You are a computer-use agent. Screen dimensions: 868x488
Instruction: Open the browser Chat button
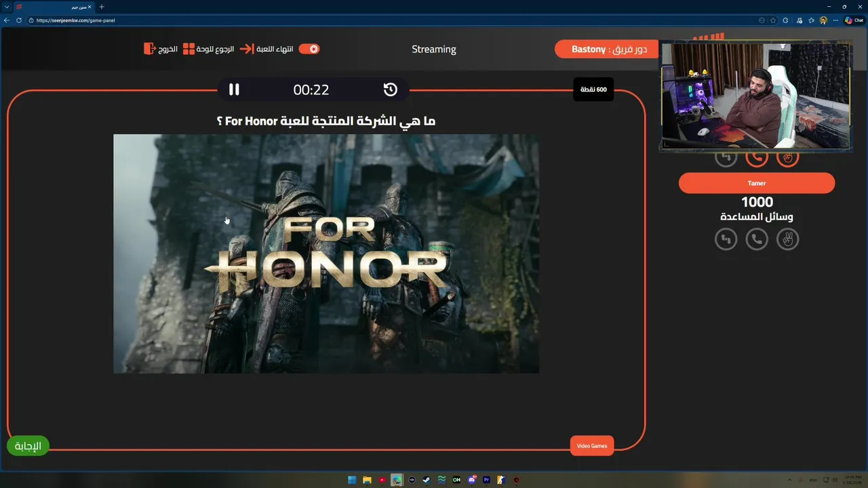[854, 20]
